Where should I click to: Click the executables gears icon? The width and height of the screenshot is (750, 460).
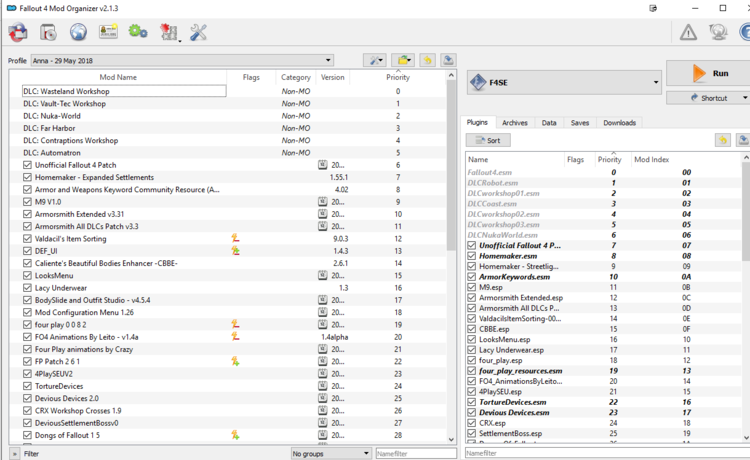coord(138,32)
